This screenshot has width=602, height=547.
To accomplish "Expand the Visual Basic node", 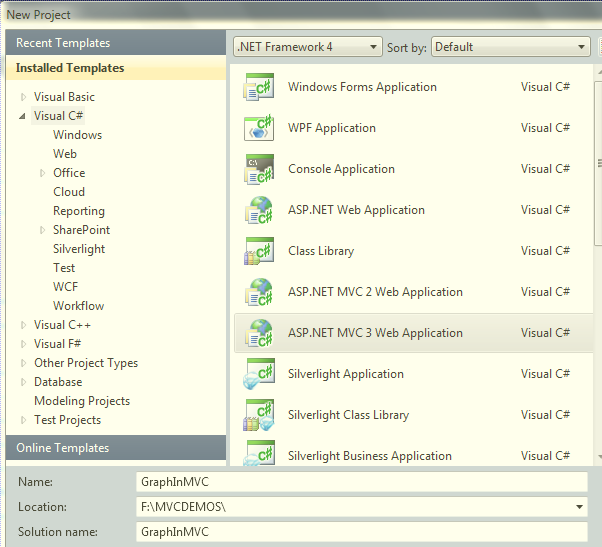I will [23, 97].
